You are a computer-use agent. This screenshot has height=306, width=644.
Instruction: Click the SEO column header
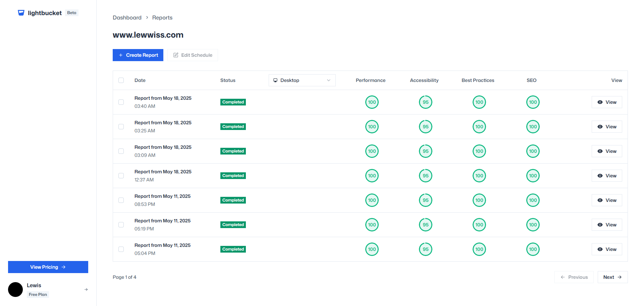pos(532,80)
